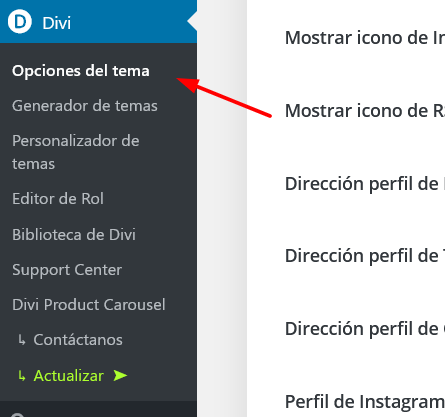Click the arrow icon before Contáctanos
This screenshot has width=445, height=417.
(22, 340)
